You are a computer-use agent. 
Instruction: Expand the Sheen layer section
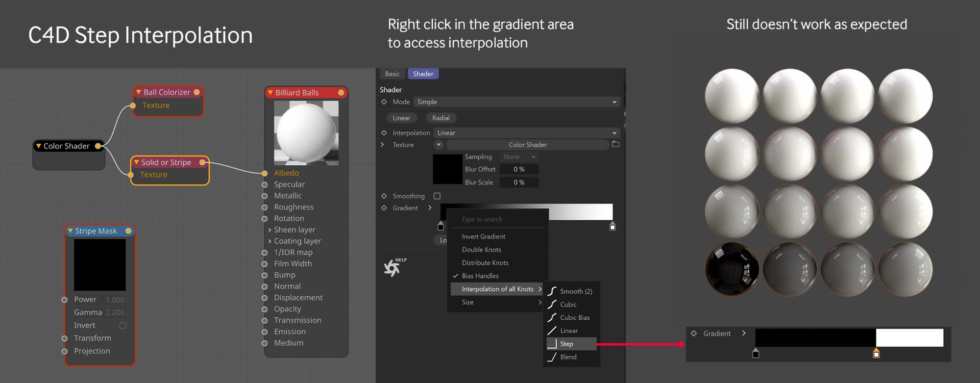(269, 230)
